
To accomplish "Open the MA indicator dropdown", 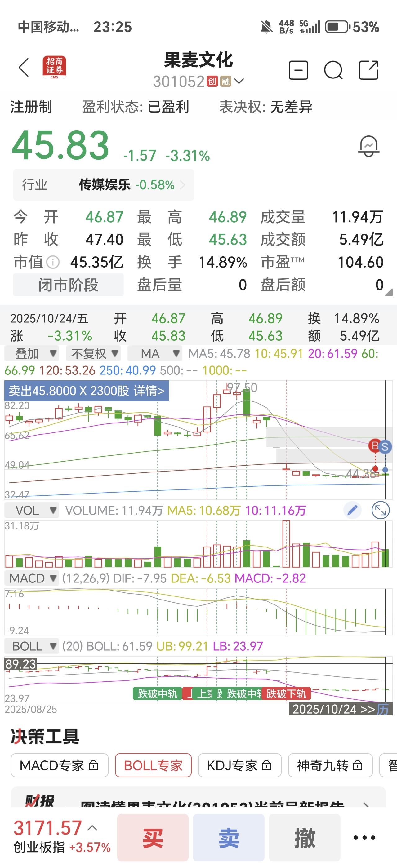I will click(155, 353).
